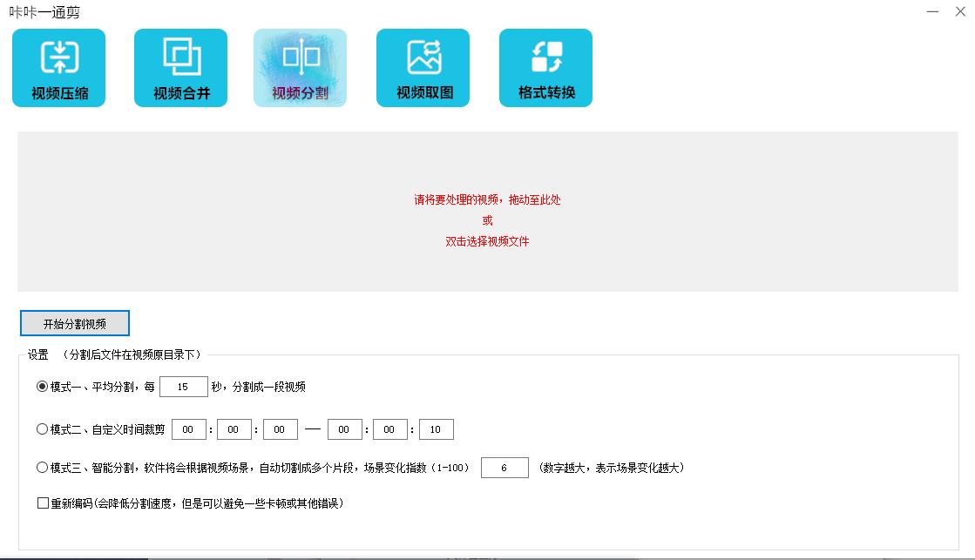Click the 15-second interval input field
Image resolution: width=975 pixels, height=560 pixels.
(183, 387)
